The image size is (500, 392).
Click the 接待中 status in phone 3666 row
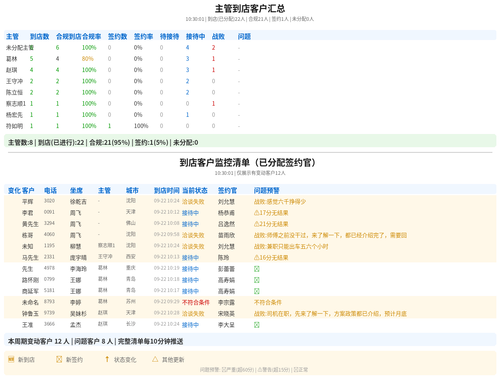190,325
